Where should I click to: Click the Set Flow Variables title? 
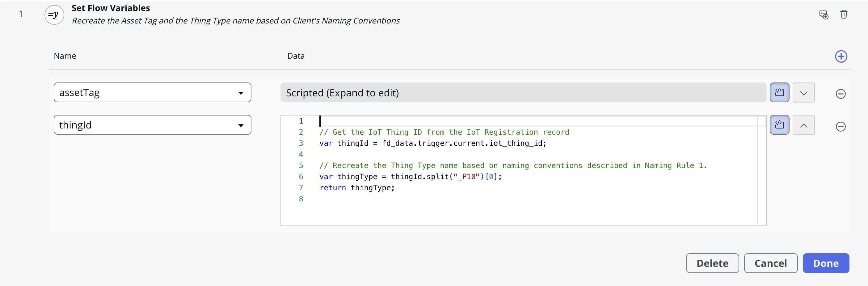pyautogui.click(x=111, y=8)
